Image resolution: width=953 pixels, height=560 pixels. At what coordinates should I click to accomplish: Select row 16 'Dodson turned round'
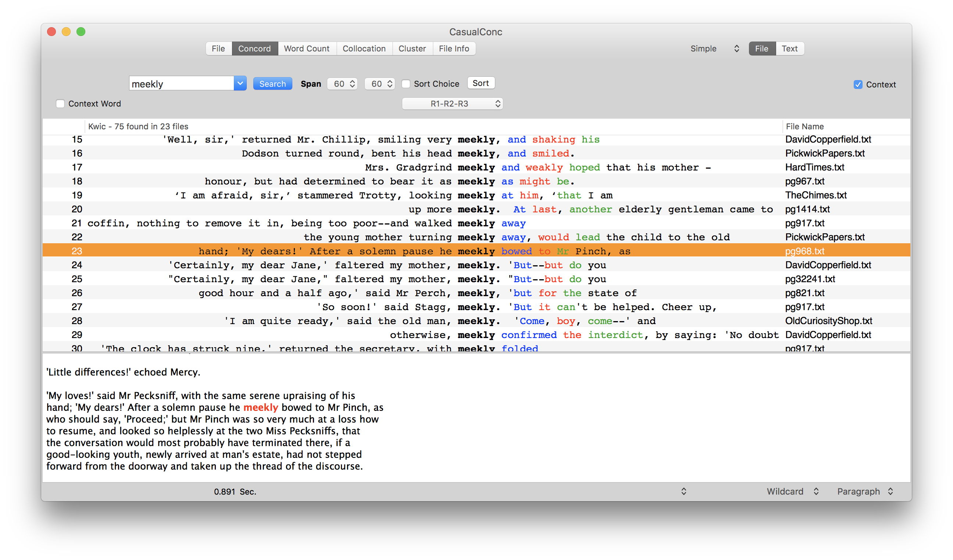coord(476,154)
